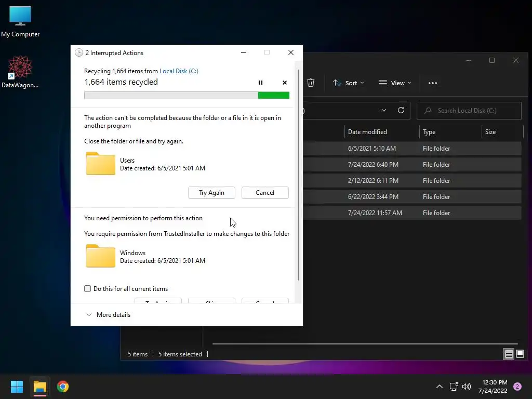Image resolution: width=532 pixels, height=399 pixels.
Task: Switch to details view layout icon
Action: click(x=509, y=354)
